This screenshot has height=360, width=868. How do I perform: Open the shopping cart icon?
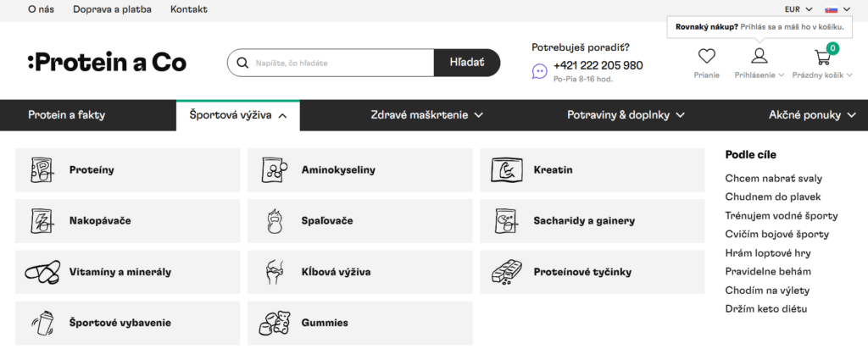pos(822,57)
